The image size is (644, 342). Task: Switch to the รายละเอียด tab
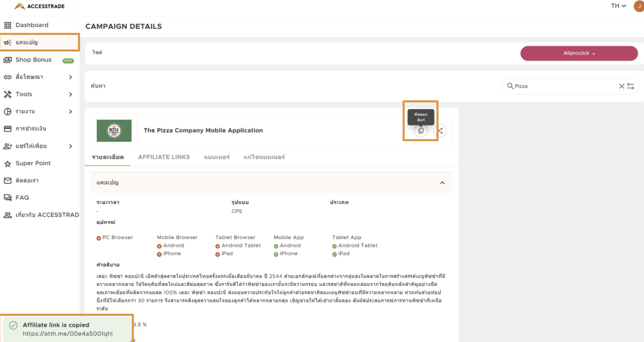point(108,157)
